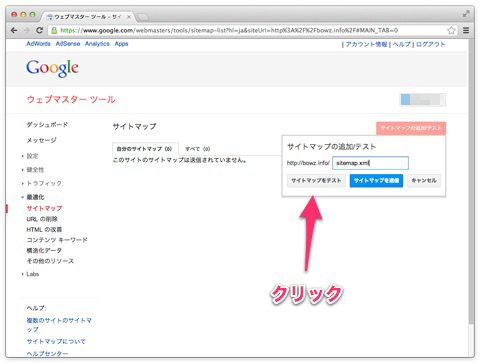Click the browser forward arrow
The height and width of the screenshot is (363, 480).
coord(27,30)
